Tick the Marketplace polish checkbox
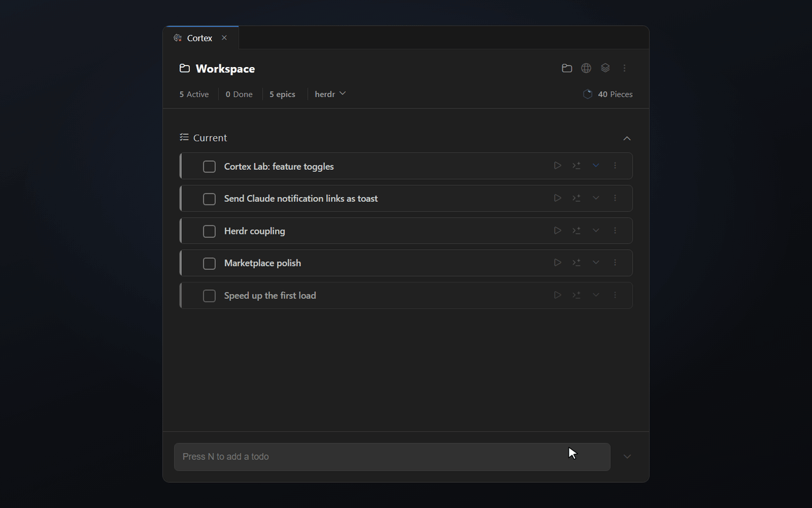The height and width of the screenshot is (508, 812). (x=209, y=263)
